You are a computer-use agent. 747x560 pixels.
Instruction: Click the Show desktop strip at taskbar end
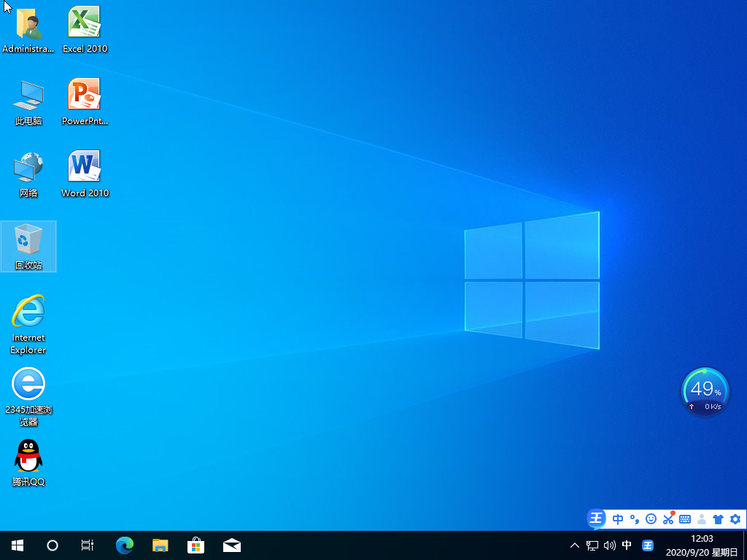point(745,545)
